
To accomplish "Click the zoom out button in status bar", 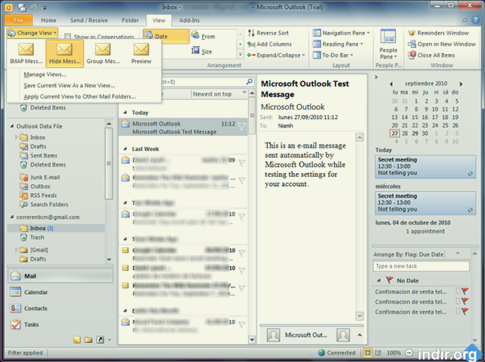I will (x=409, y=353).
